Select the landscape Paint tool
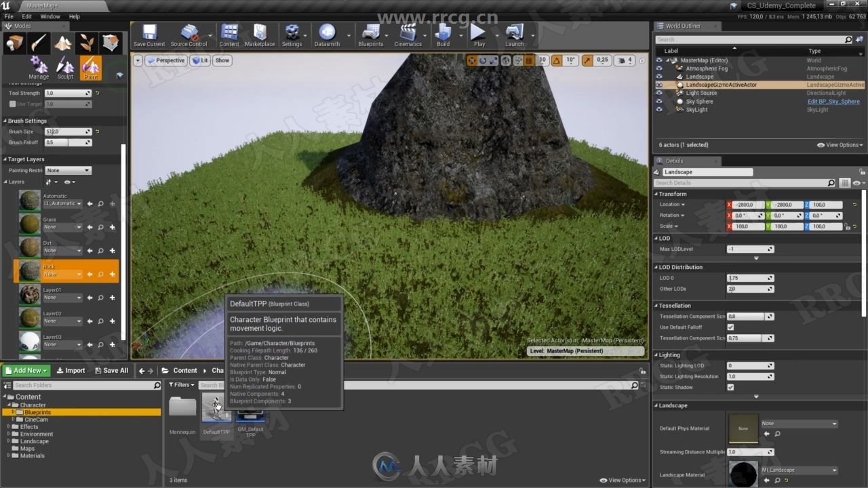 [x=90, y=68]
